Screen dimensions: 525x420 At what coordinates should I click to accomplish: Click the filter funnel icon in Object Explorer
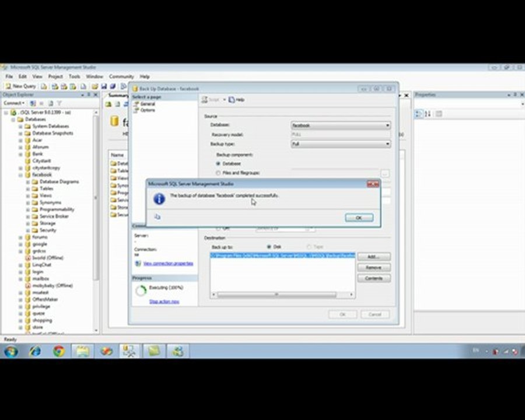pos(60,103)
